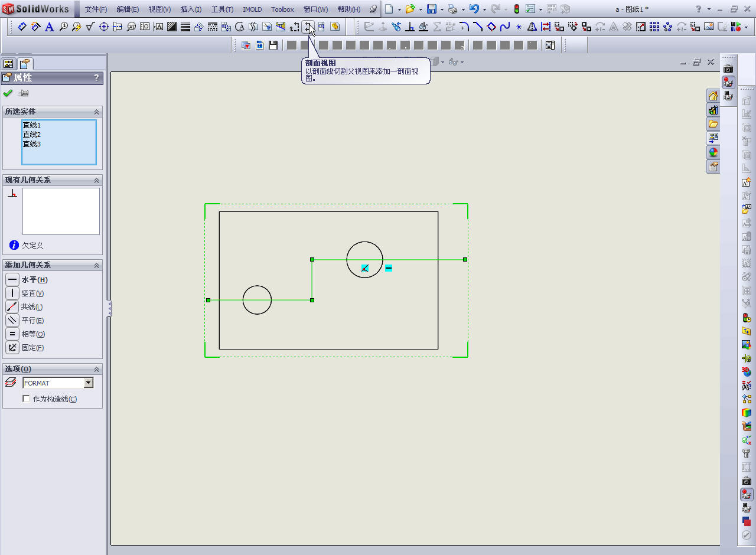Collapse the 所选实体 section
Viewport: 756px width, 555px height.
tap(96, 112)
